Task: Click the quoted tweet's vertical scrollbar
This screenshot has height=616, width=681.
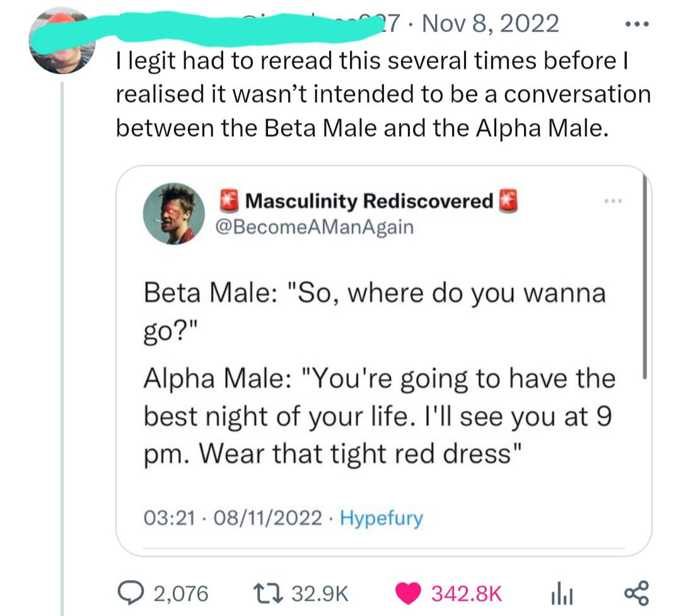Action: (644, 277)
